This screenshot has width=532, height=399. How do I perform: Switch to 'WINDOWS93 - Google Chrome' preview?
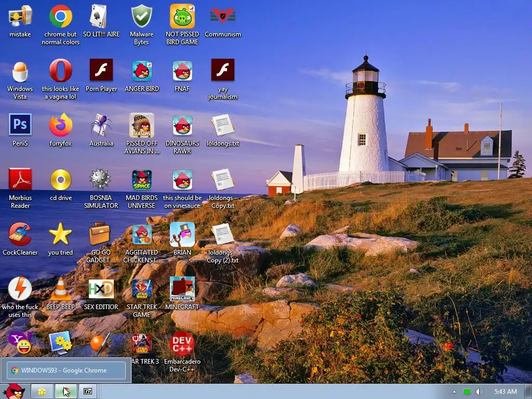point(66,370)
